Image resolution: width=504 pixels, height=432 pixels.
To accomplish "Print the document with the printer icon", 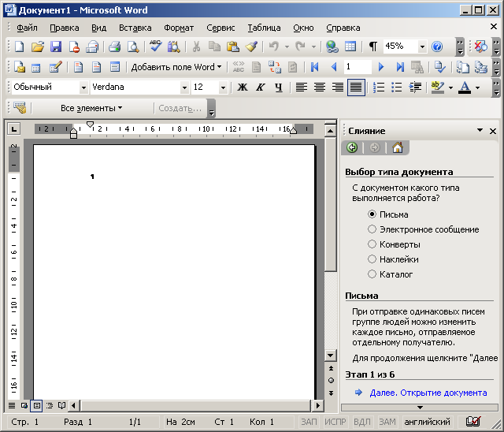I will 114,47.
